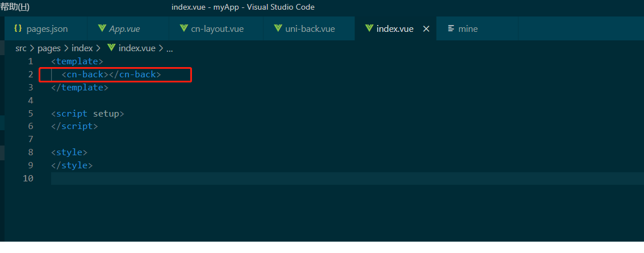644x253 pixels.
Task: Click the JSON braces icon on pages.json tab
Action: click(x=18, y=28)
